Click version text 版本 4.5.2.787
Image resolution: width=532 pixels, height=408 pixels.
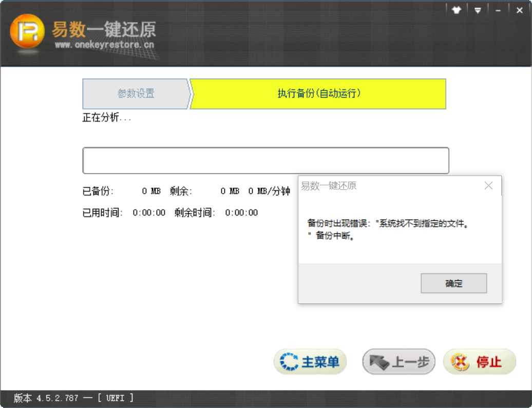tap(46, 398)
